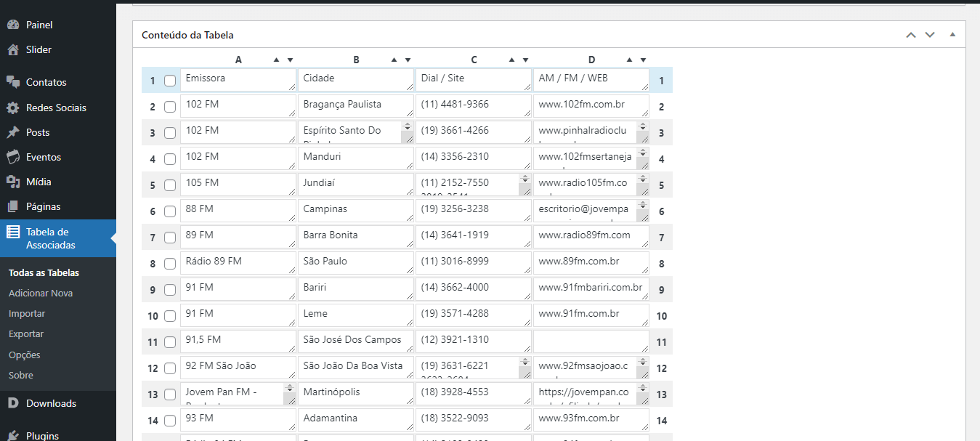
Task: Sort column C descending with down arrow
Action: (525, 60)
